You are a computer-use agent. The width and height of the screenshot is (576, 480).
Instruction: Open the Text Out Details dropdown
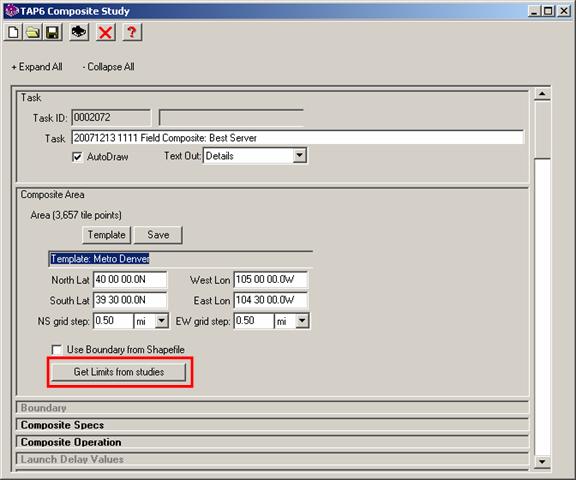(299, 156)
